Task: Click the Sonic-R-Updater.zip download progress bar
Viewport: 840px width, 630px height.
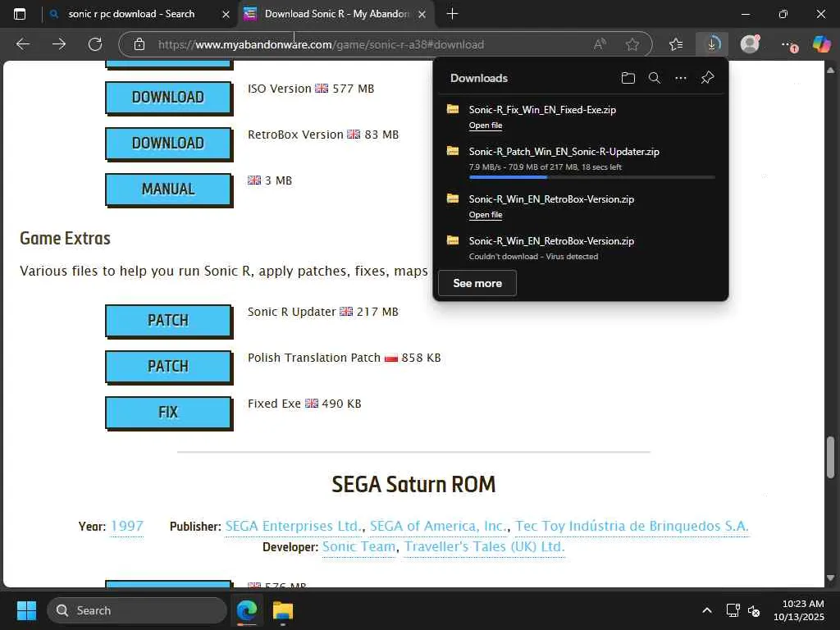Action: pyautogui.click(x=592, y=177)
